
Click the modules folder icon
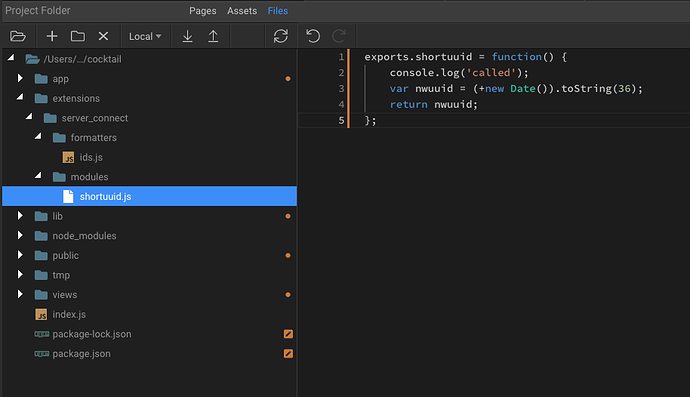click(59, 177)
